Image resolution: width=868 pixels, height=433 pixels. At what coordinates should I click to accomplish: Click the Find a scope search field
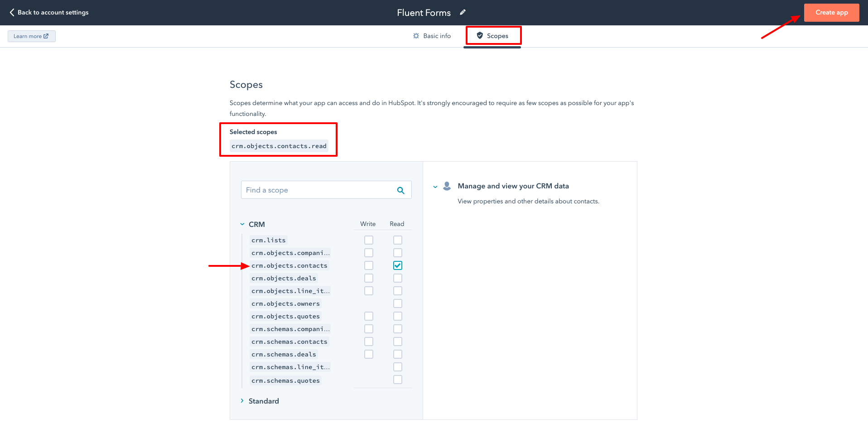(x=326, y=190)
